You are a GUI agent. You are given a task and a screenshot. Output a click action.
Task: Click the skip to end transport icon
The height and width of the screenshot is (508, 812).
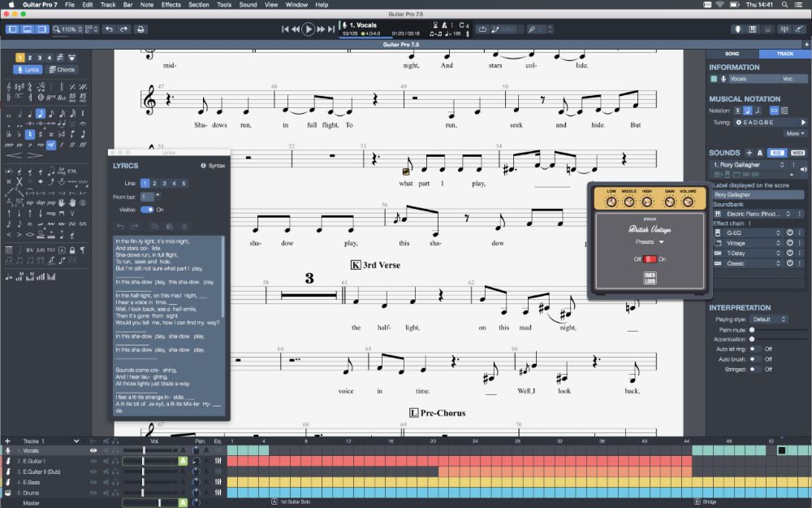coord(331,29)
